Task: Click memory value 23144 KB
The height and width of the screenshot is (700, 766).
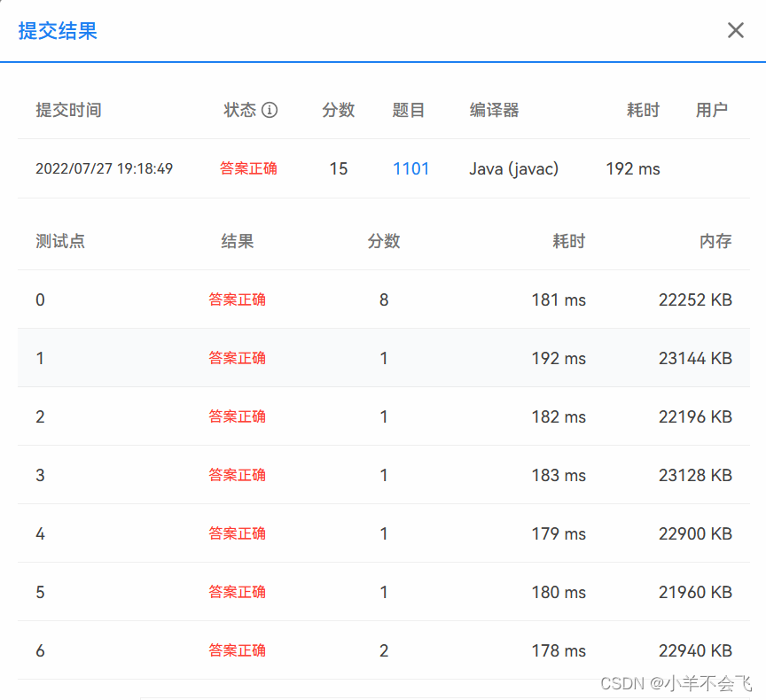Action: pyautogui.click(x=695, y=358)
